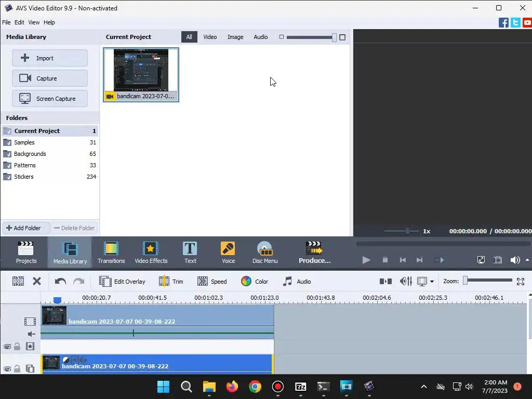Open the File menu
This screenshot has width=532, height=399.
(6, 22)
